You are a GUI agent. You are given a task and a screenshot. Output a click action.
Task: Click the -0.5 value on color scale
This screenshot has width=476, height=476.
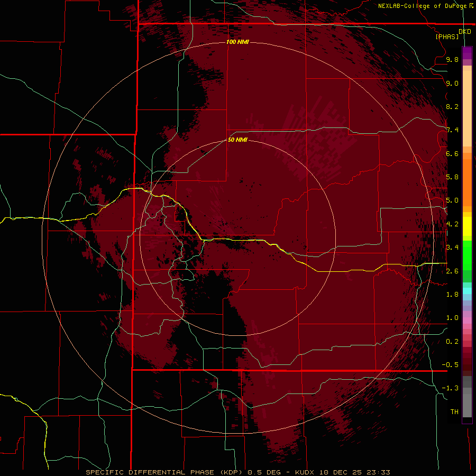[x=450, y=365]
